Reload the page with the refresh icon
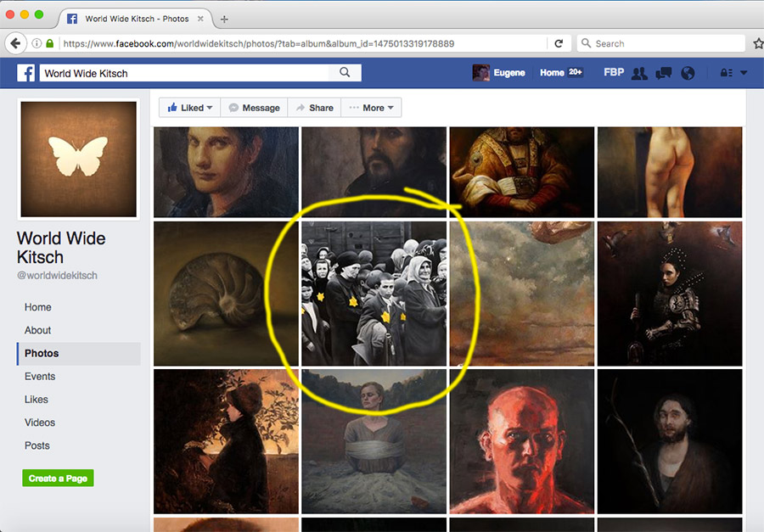The height and width of the screenshot is (532, 764). point(559,43)
